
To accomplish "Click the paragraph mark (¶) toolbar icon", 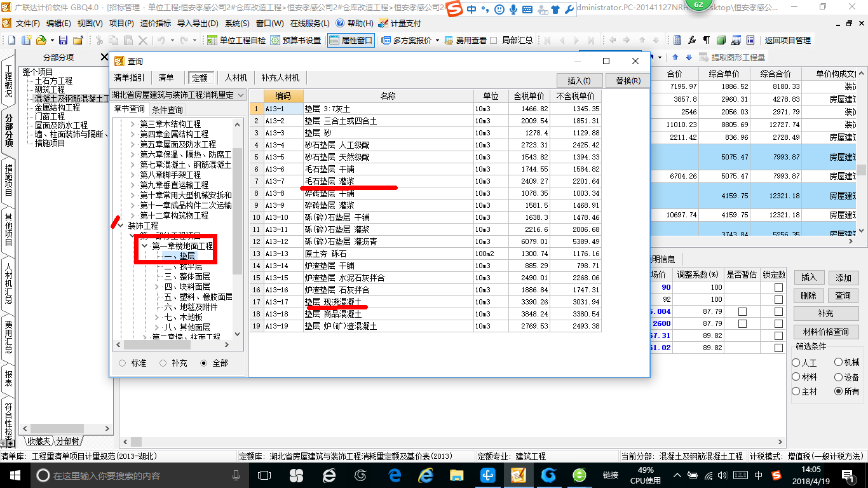I will click(x=707, y=40).
